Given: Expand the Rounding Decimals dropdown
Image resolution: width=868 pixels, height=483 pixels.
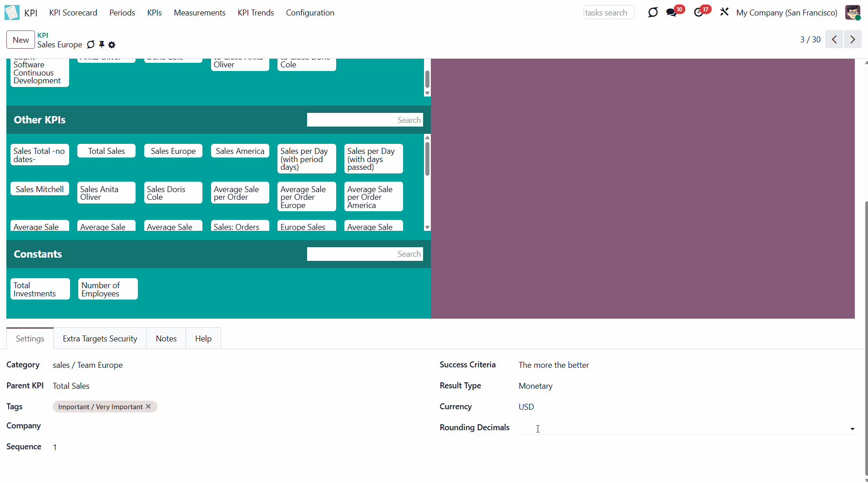Looking at the screenshot, I should click(852, 428).
